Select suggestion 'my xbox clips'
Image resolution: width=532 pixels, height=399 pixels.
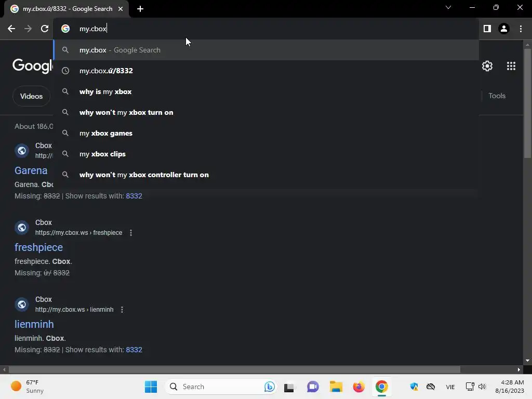[x=266, y=154]
